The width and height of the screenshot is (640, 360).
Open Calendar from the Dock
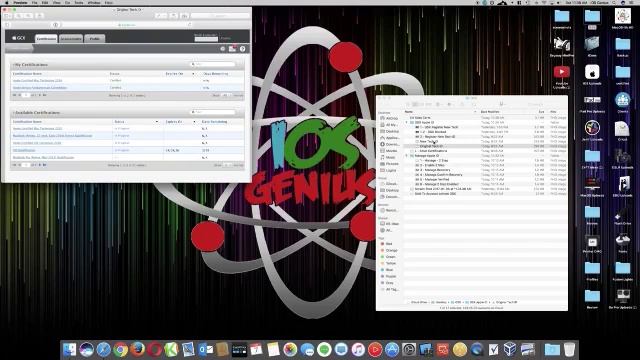[x=256, y=350]
